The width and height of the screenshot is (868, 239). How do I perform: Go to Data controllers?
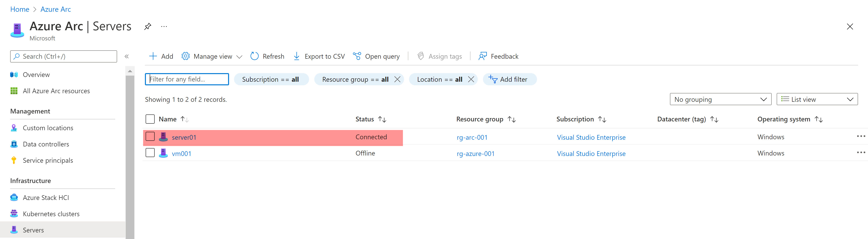(x=46, y=144)
